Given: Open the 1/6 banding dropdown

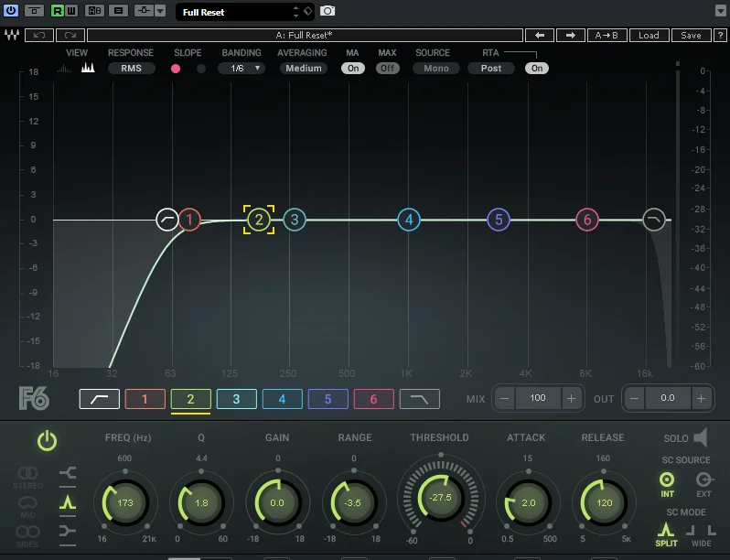Looking at the screenshot, I should (x=242, y=68).
